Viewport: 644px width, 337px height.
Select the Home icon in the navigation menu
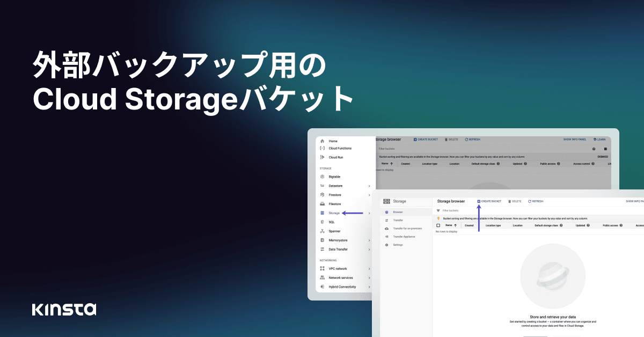click(322, 141)
